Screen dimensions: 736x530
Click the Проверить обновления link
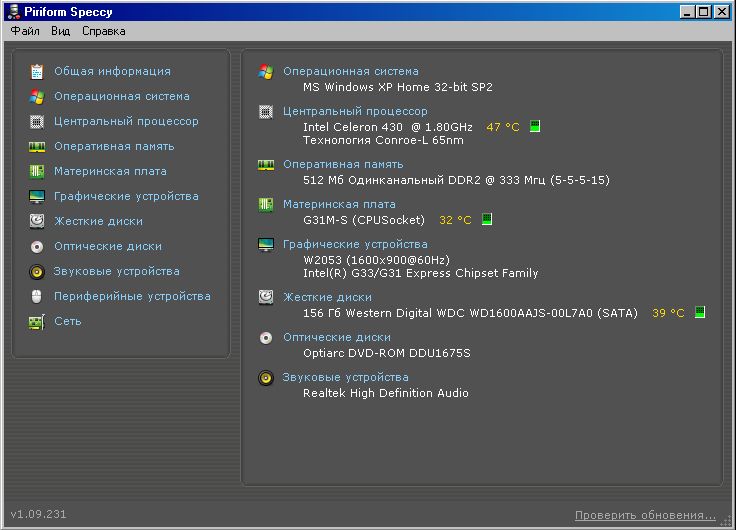[x=645, y=515]
